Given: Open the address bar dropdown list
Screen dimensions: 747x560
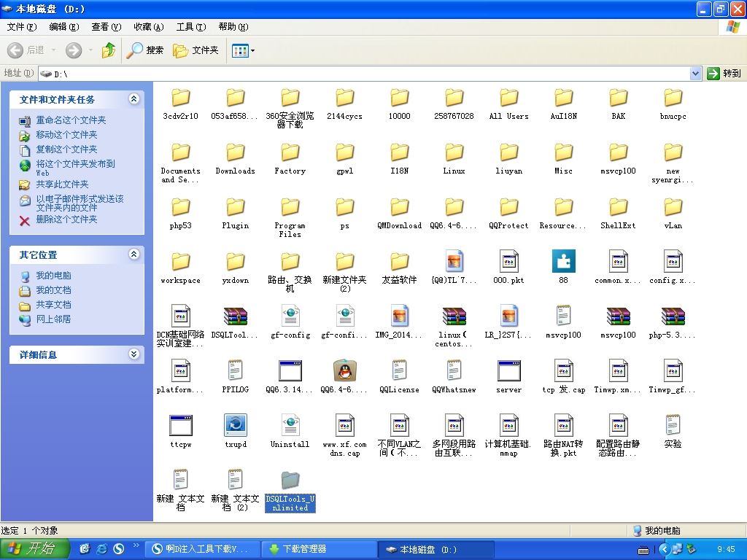Looking at the screenshot, I should pos(695,74).
